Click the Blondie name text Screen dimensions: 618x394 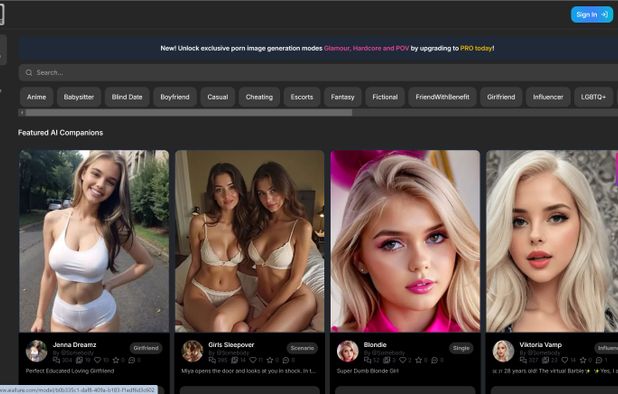[x=375, y=345]
